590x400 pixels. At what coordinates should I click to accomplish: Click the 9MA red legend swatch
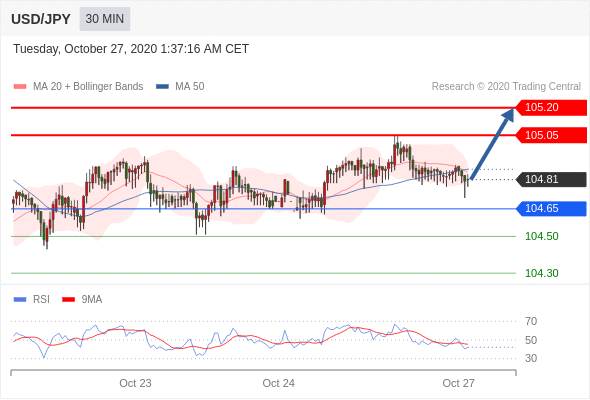coord(68,300)
